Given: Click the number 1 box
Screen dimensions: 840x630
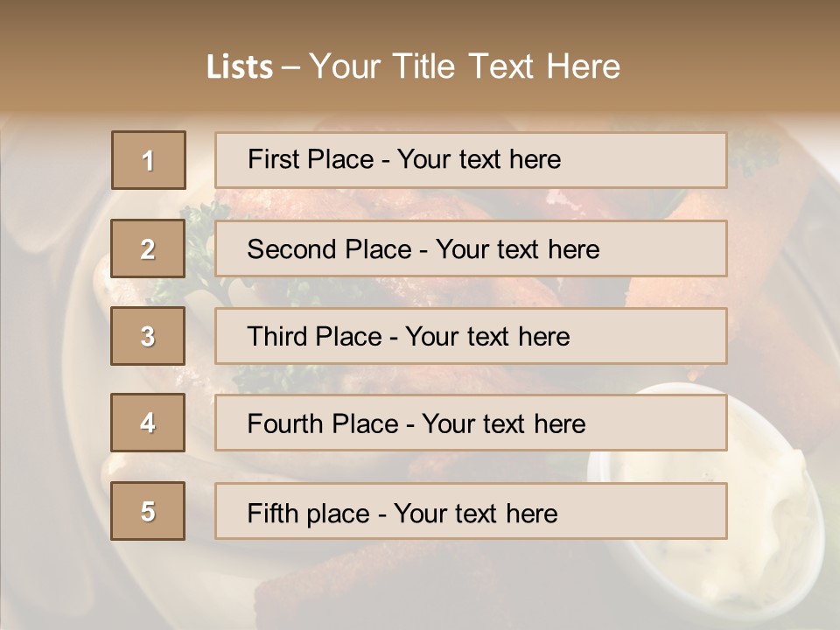Looking at the screenshot, I should tap(148, 160).
